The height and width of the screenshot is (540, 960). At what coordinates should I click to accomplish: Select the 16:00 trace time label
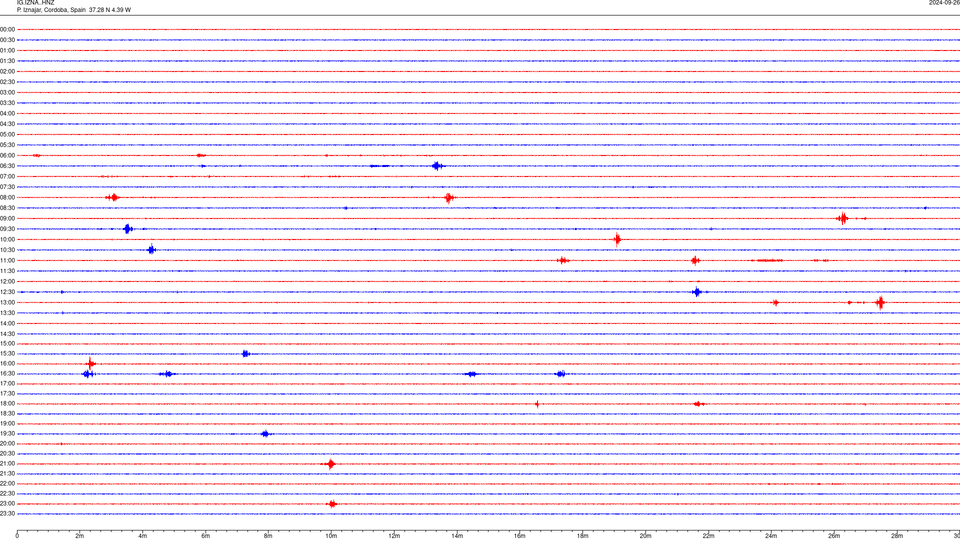(7, 364)
